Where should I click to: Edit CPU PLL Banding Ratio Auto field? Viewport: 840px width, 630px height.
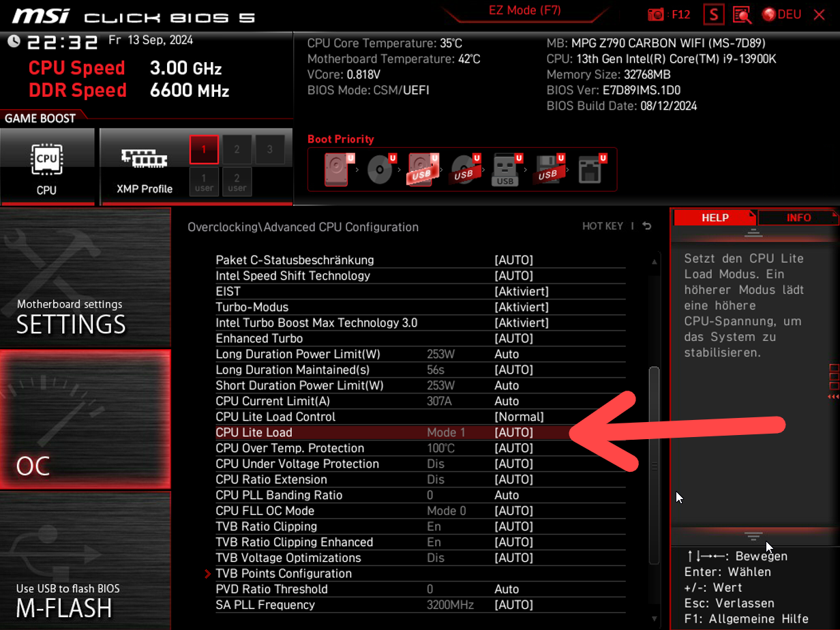coord(507,495)
